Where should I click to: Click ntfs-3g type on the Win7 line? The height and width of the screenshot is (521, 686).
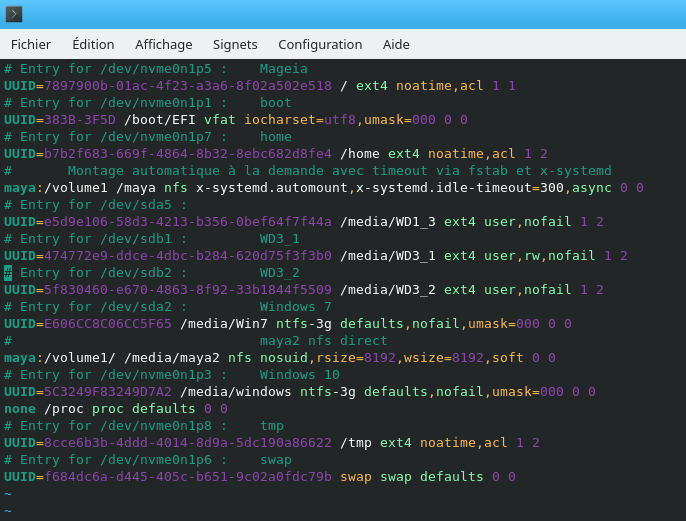(x=304, y=325)
